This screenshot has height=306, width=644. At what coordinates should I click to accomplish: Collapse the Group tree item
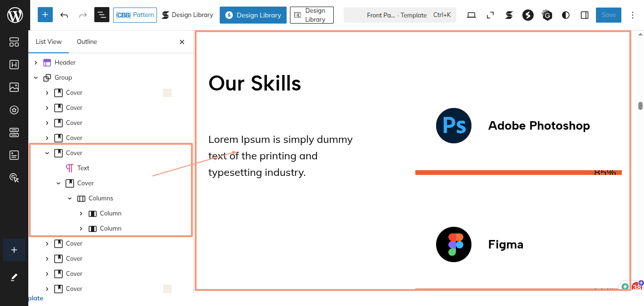click(x=36, y=78)
